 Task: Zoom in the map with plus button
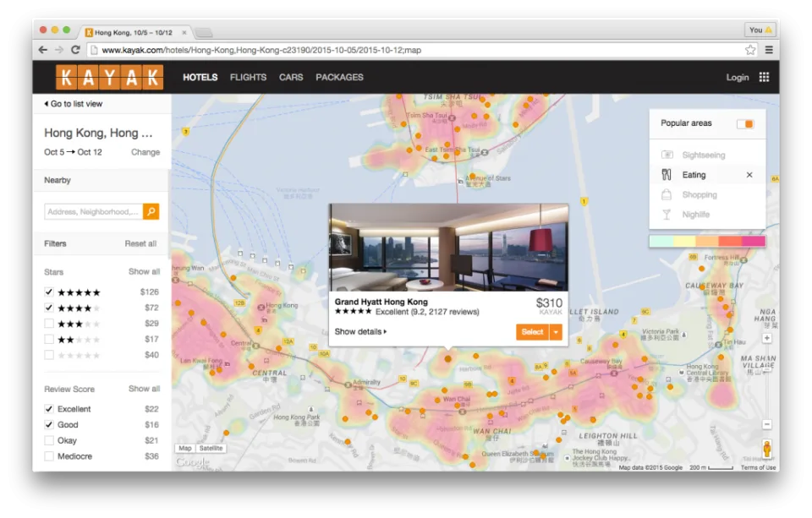[x=767, y=338]
